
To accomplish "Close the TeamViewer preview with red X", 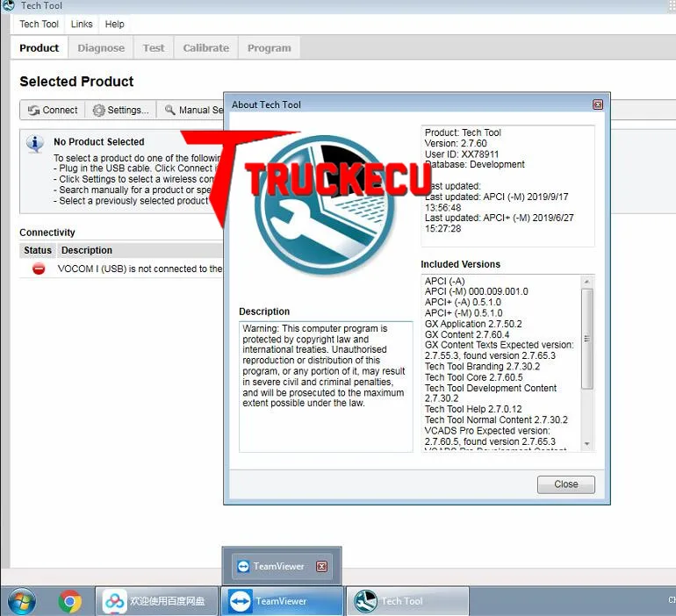I will pyautogui.click(x=321, y=567).
